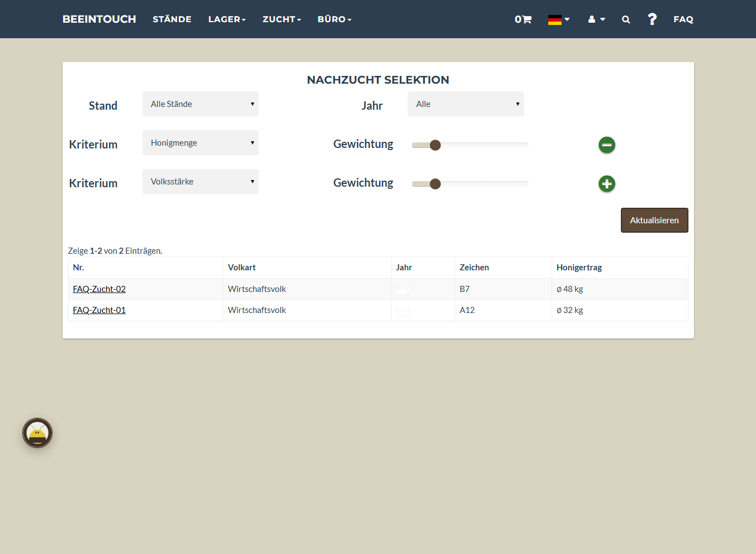The image size is (756, 554).
Task: Open the Jahr dropdown showing Alle
Action: tap(466, 104)
